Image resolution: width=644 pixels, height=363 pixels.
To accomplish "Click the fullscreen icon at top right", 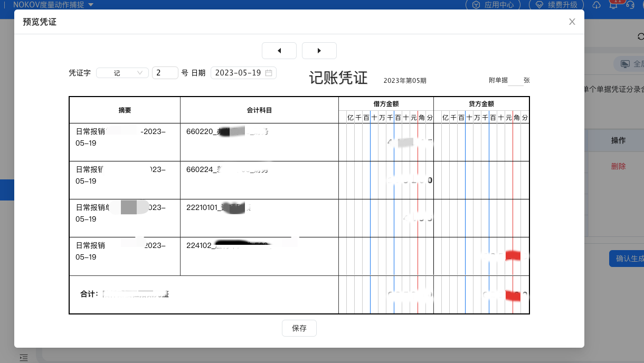I will (x=626, y=63).
